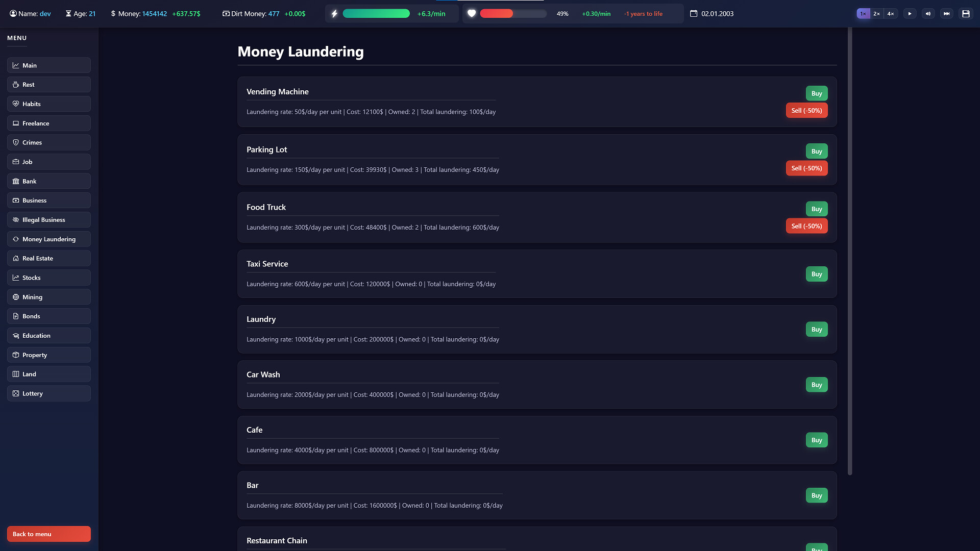Click the Real Estate house icon
The width and height of the screenshot is (980, 551).
16,258
